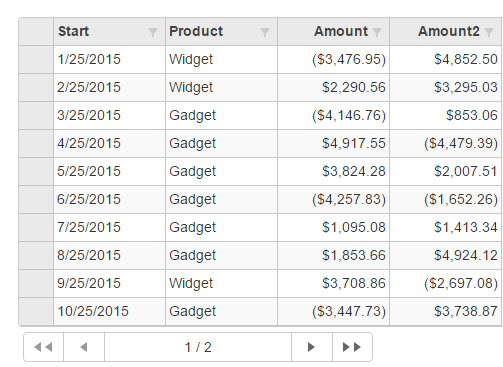
Task: Go to the next page
Action: click(x=312, y=347)
